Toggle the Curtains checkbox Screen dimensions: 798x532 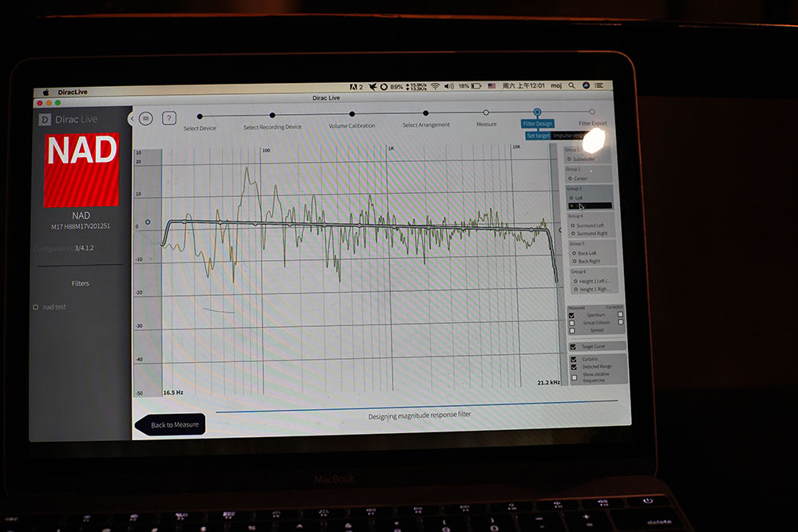click(x=574, y=359)
